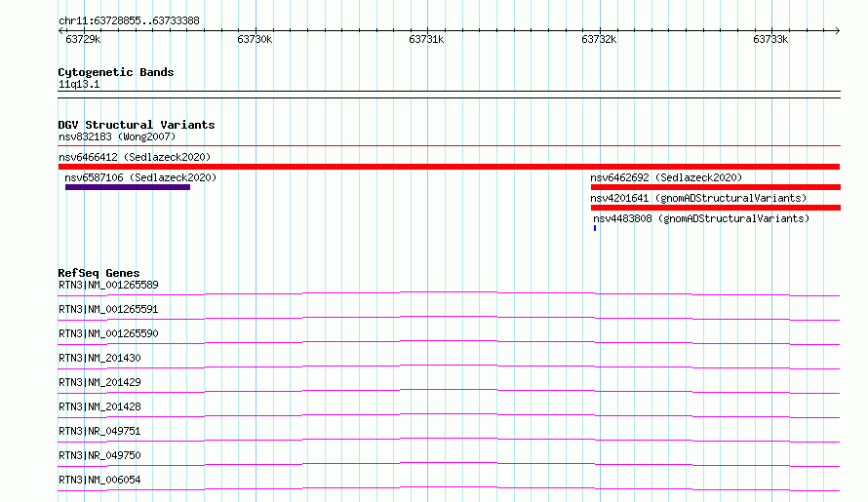Click the 63732k ruler position
The height and width of the screenshot is (502, 868).
point(599,39)
